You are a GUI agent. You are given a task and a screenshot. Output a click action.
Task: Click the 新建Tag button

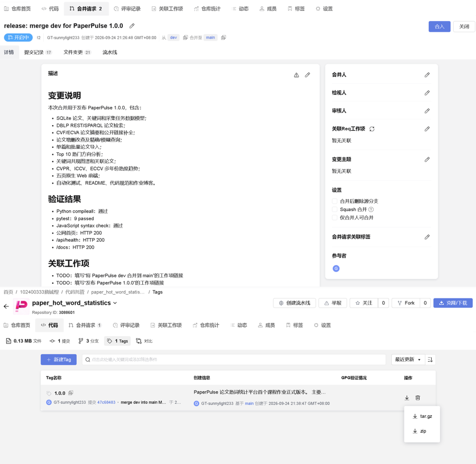[59, 359]
